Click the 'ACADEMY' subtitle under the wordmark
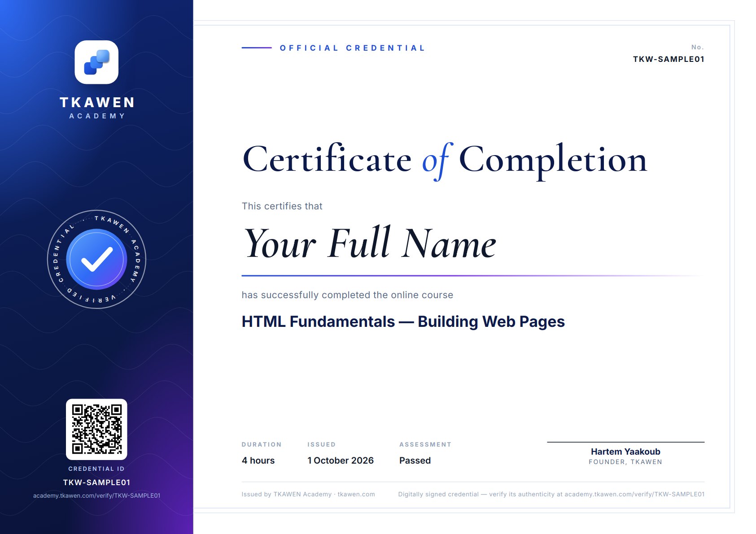The image size is (756, 534). point(97,116)
